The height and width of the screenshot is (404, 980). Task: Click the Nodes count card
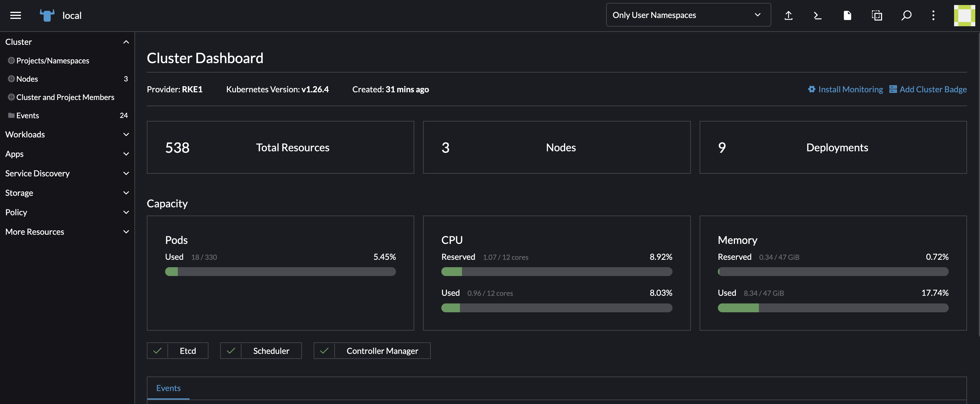pos(557,147)
